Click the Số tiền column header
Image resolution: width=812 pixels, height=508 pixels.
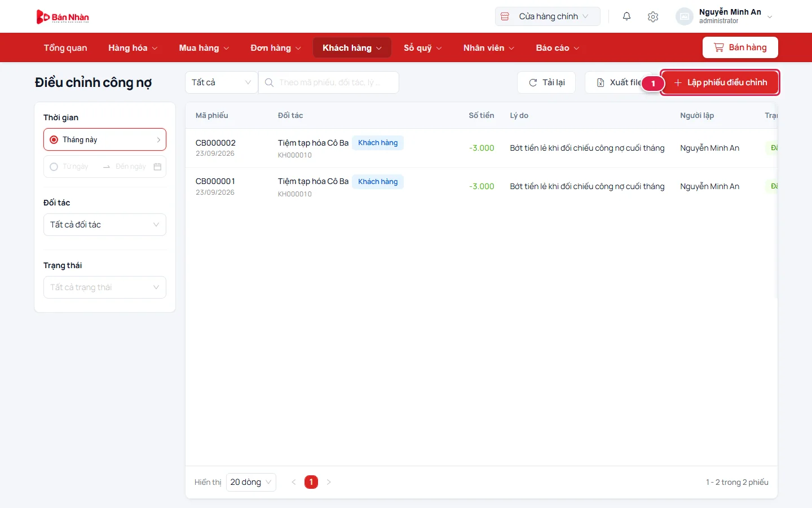click(482, 115)
